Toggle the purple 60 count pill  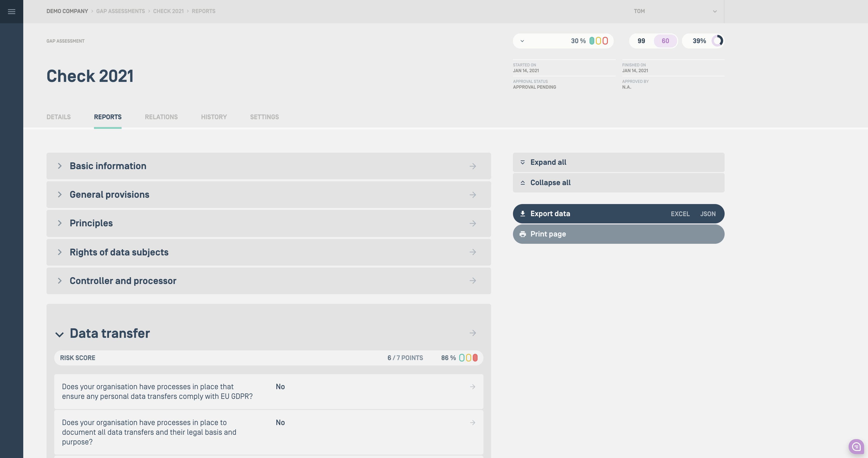[665, 41]
